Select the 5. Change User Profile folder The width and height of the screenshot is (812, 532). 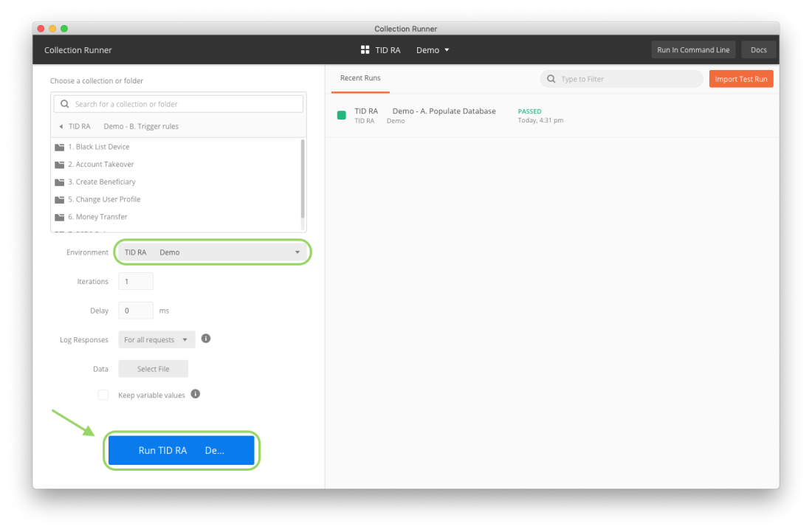point(176,199)
